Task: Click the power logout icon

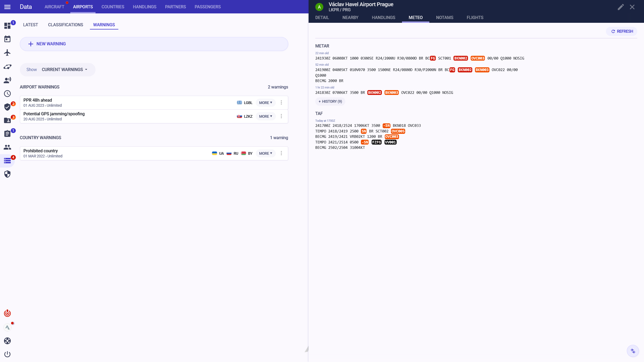Action: (x=8, y=354)
